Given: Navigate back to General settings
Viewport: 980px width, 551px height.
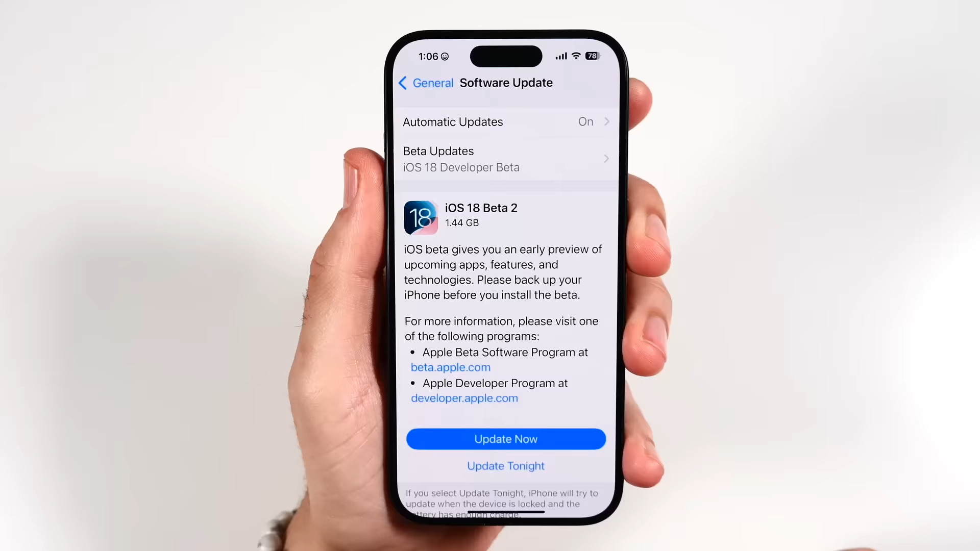Looking at the screenshot, I should point(425,83).
